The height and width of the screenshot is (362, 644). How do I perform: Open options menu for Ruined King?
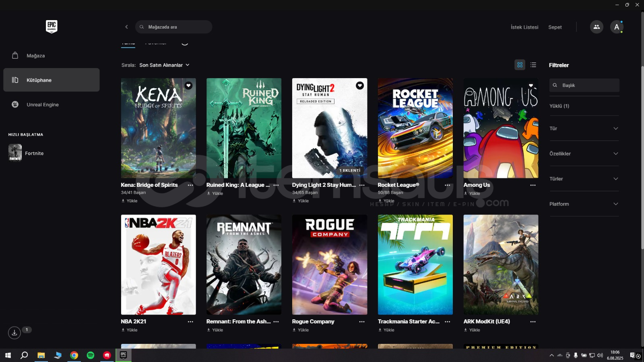pyautogui.click(x=276, y=185)
